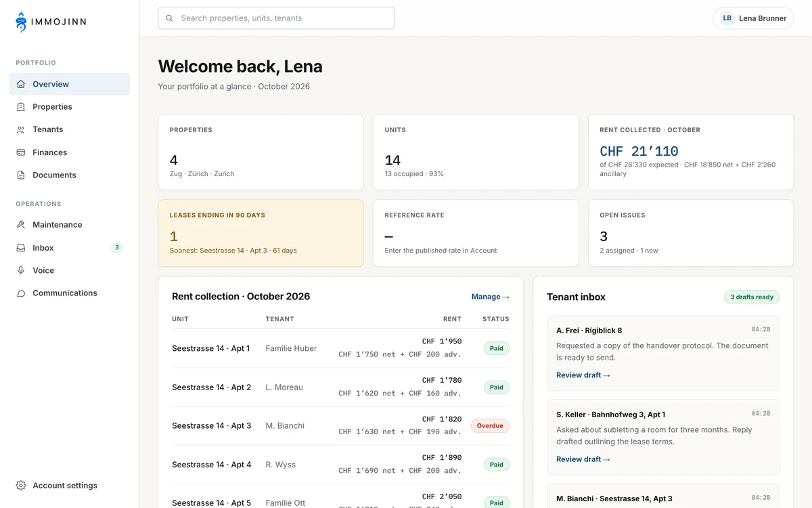The image size is (812, 508).
Task: Open the Open issues card
Action: tap(691, 233)
